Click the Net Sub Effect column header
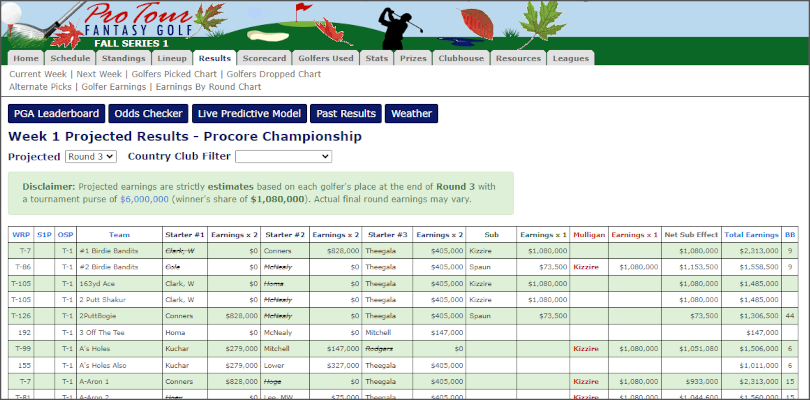The image size is (810, 400). coord(691,235)
